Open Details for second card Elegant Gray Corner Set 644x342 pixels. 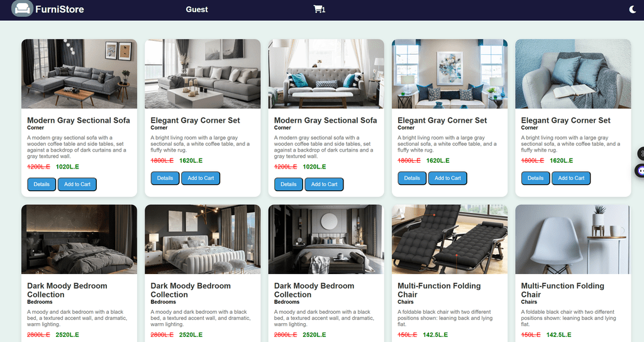click(165, 178)
